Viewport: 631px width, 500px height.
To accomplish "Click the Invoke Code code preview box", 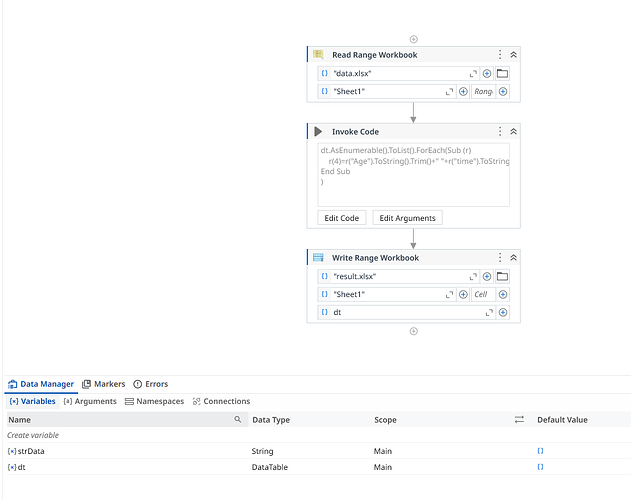I will click(413, 174).
